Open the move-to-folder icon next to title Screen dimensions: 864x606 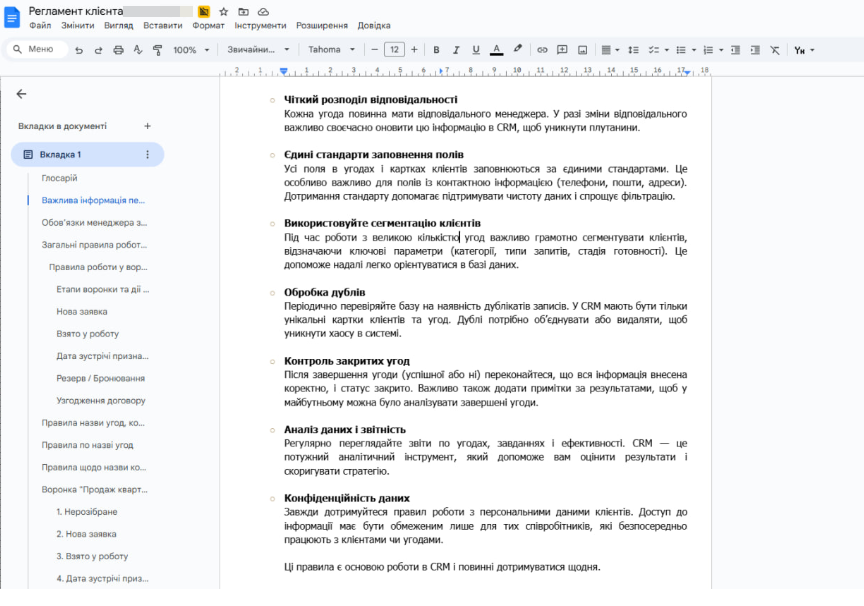(243, 10)
